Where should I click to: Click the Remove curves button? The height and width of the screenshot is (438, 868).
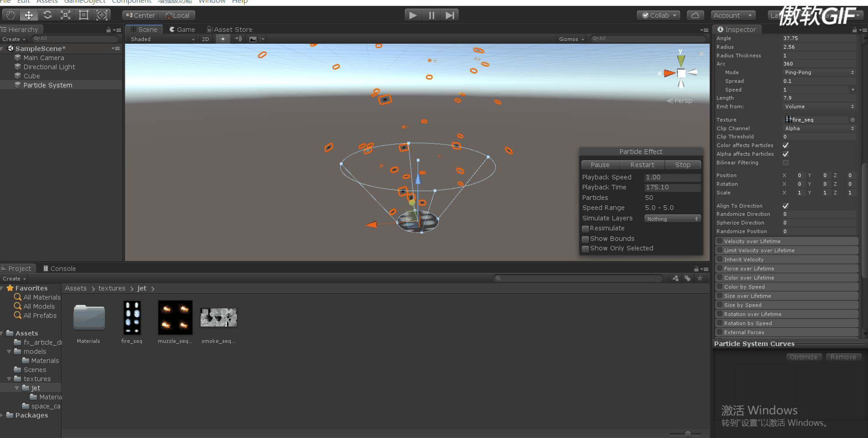843,357
